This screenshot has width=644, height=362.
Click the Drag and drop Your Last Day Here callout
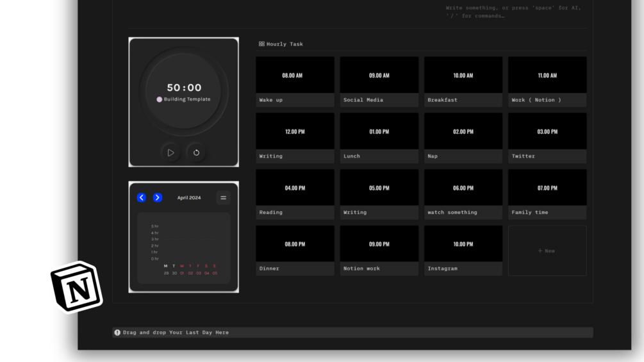[x=353, y=333]
